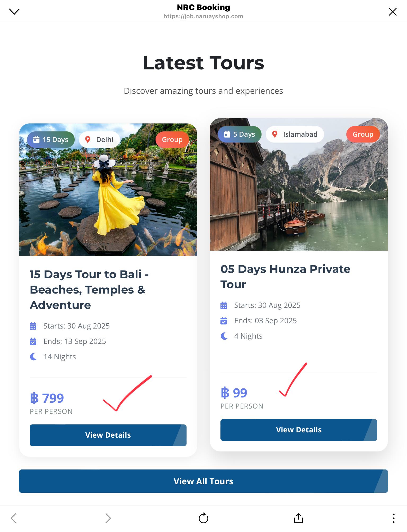The image size is (407, 532).
Task: Click the Islamabad location pin badge
Action: point(295,134)
